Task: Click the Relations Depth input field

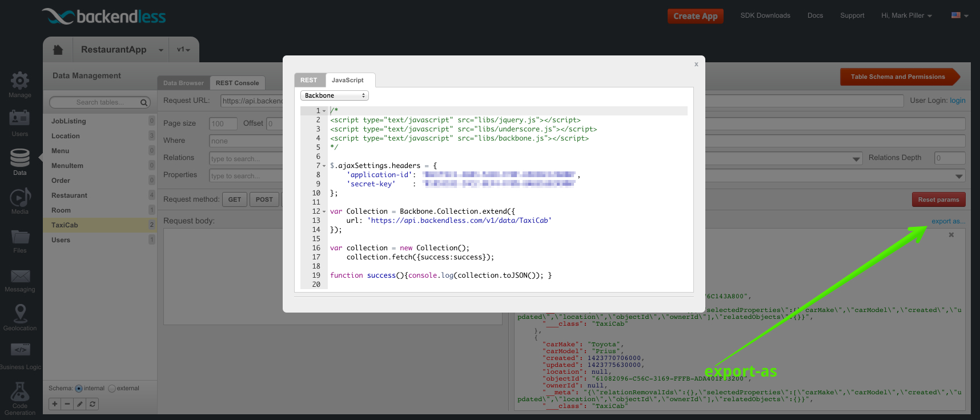Action: [950, 158]
